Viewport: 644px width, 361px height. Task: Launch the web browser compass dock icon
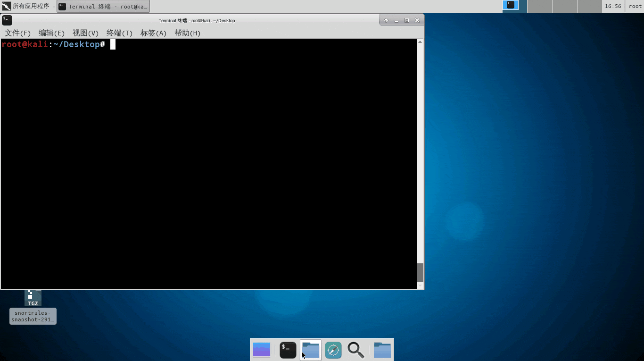pyautogui.click(x=333, y=350)
